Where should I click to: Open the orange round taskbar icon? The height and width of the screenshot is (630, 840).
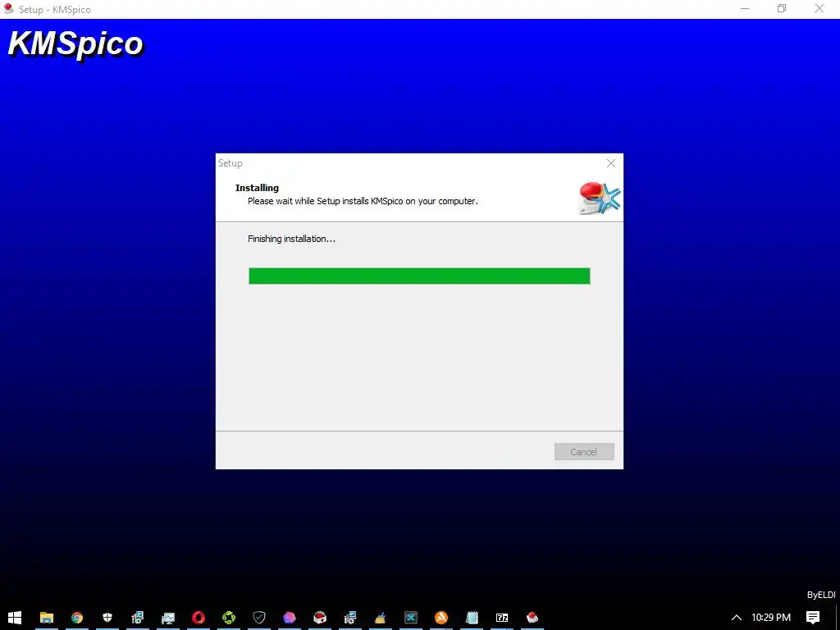(441, 617)
